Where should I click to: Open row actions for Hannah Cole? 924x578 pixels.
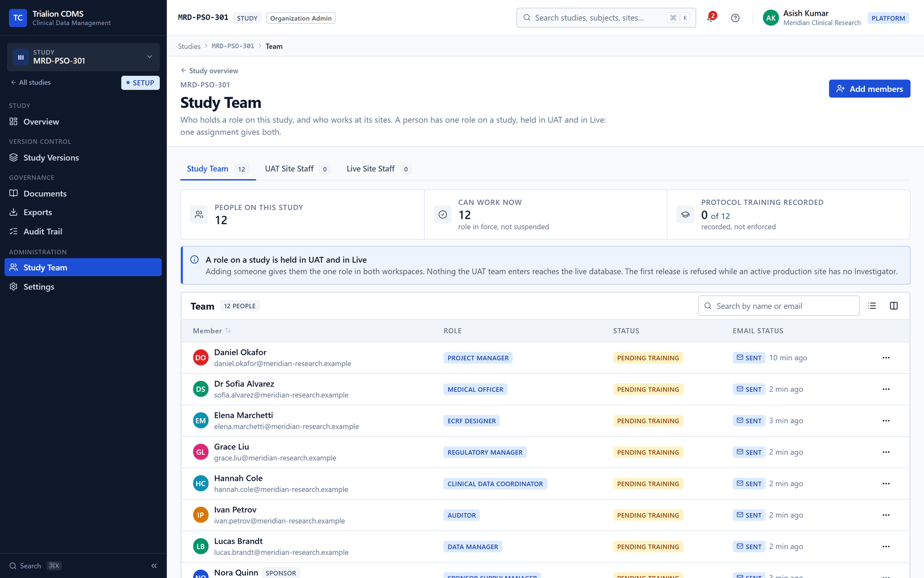point(886,484)
